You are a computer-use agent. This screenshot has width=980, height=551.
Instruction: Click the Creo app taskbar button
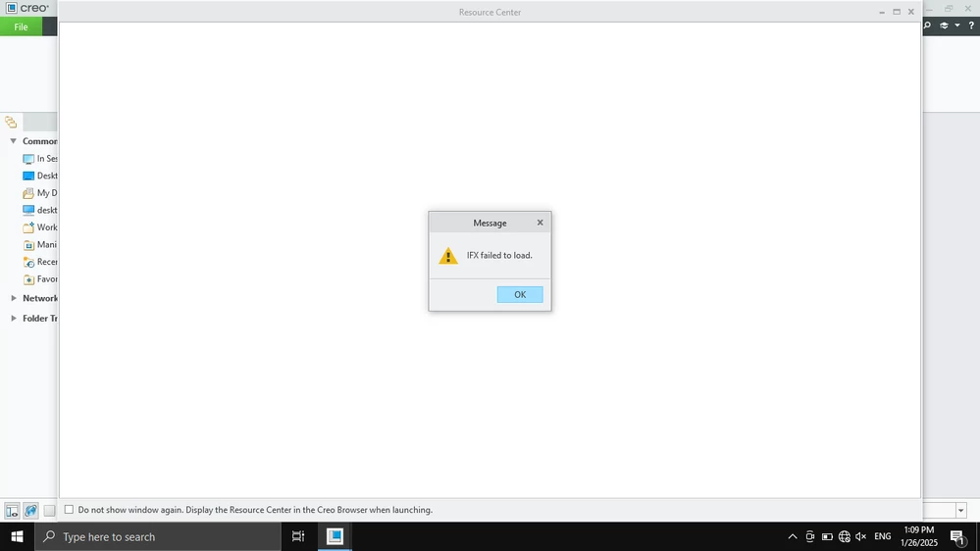tap(335, 536)
